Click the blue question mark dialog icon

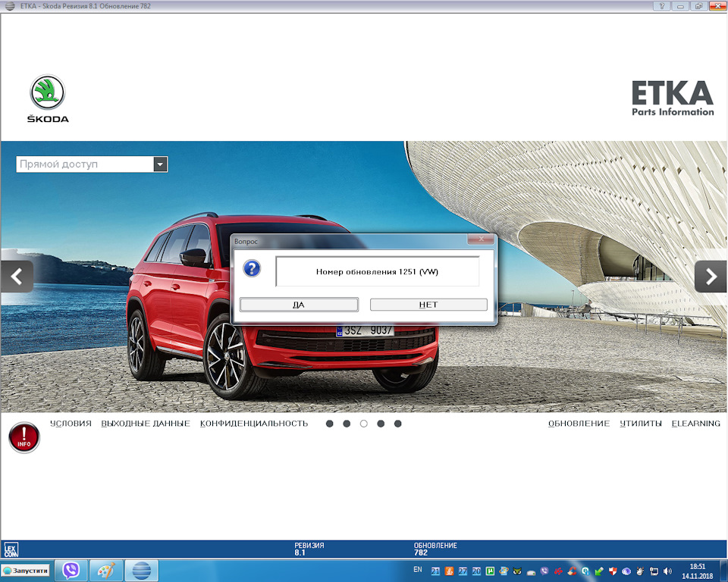(x=252, y=268)
